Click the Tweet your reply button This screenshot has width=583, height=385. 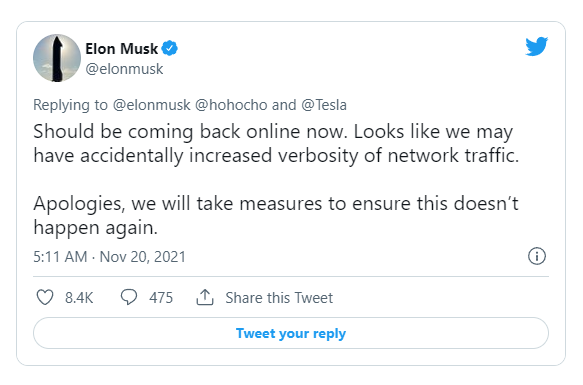click(x=291, y=333)
